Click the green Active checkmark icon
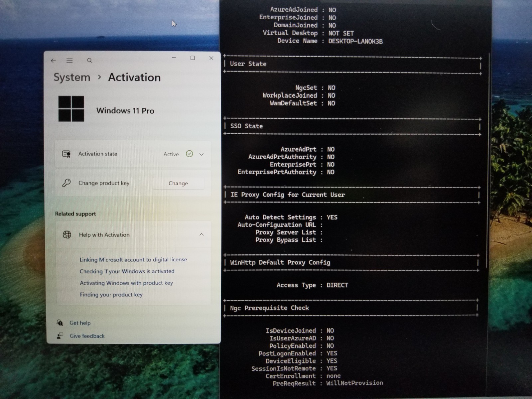This screenshot has width=532, height=399. pyautogui.click(x=189, y=154)
